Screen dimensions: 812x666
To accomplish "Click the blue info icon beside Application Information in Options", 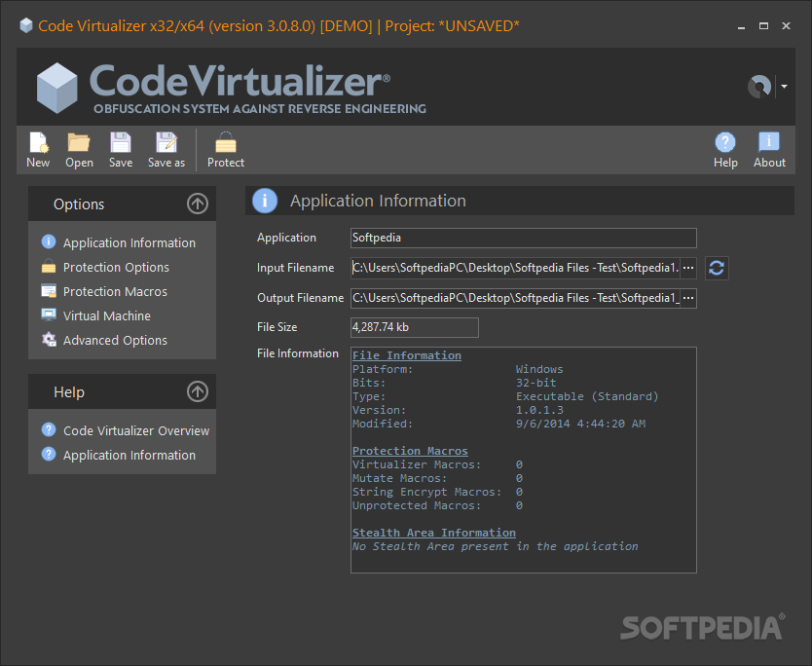I will pos(49,241).
